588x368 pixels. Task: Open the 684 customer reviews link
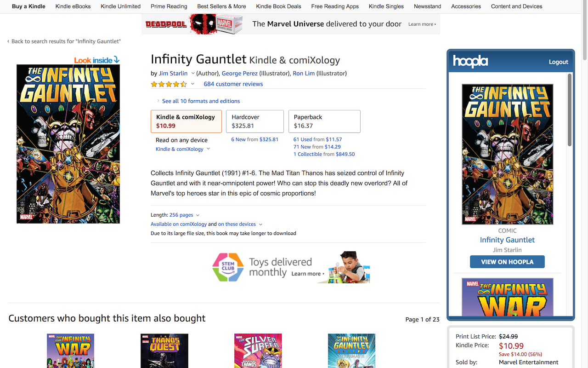tap(233, 84)
